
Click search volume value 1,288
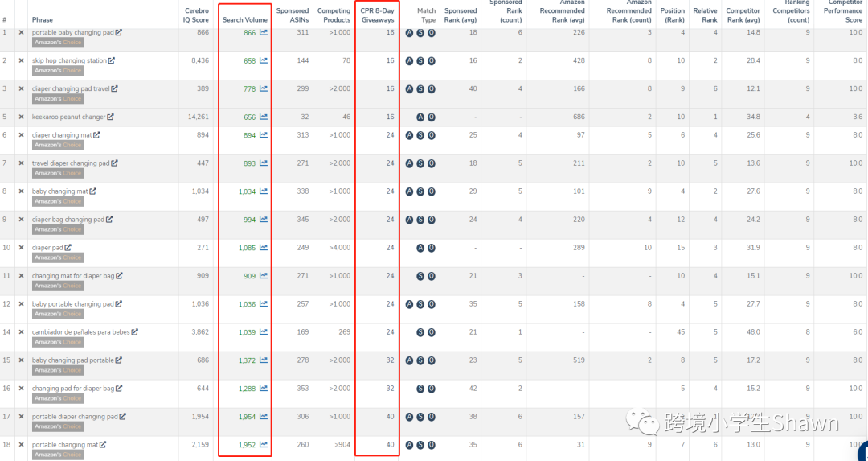(x=247, y=389)
